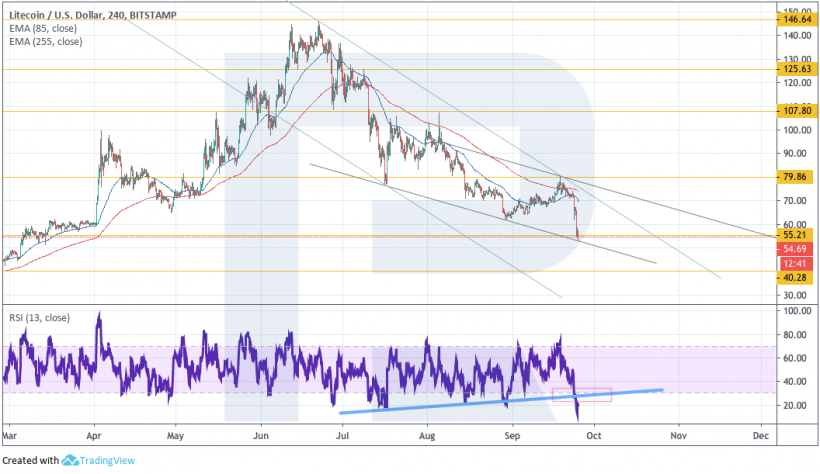Click the red 54.69 current price tag
This screenshot has height=474, width=820.
pos(795,248)
